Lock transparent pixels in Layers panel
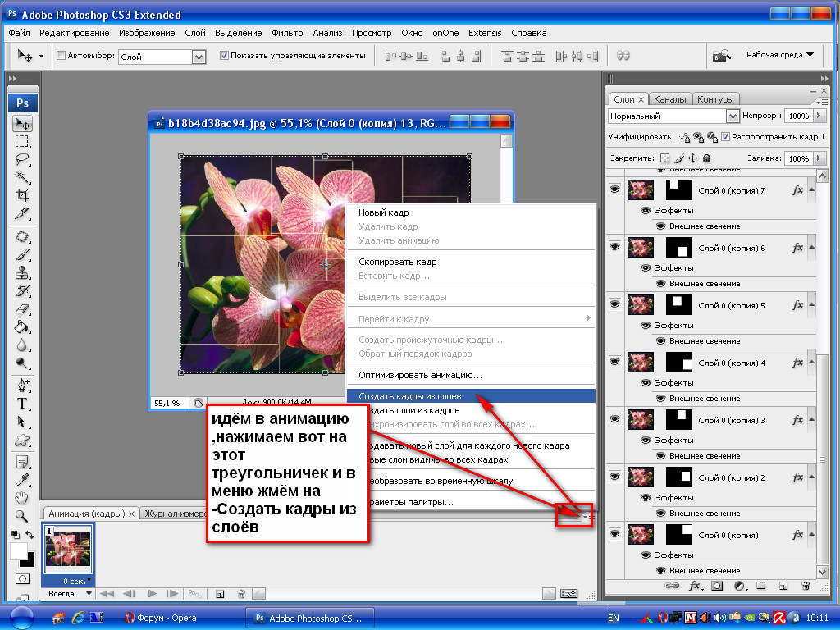 [x=664, y=158]
